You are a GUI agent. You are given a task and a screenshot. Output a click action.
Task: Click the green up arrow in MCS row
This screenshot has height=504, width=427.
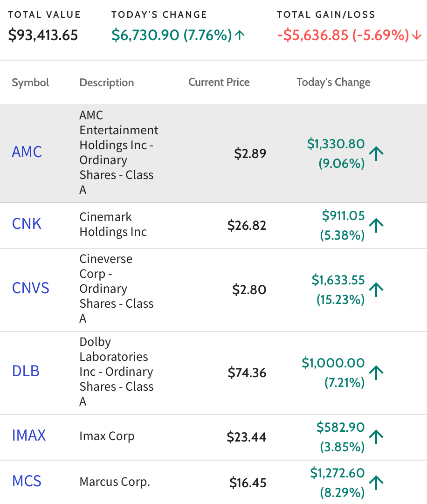point(376,483)
